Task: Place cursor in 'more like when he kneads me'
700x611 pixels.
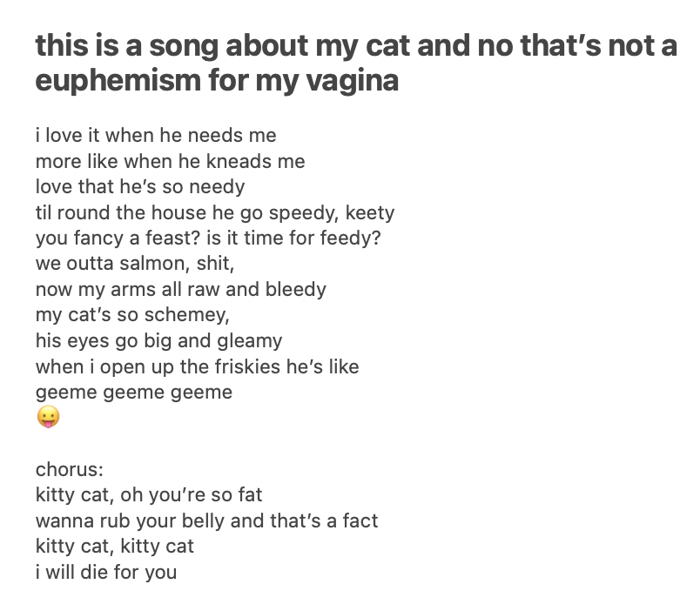Action: (170, 161)
